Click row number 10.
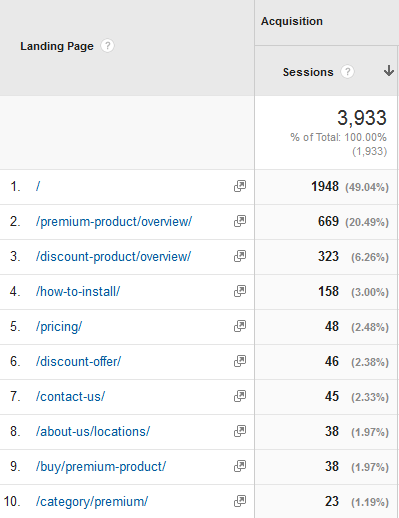This screenshot has width=399, height=518. click(12, 501)
